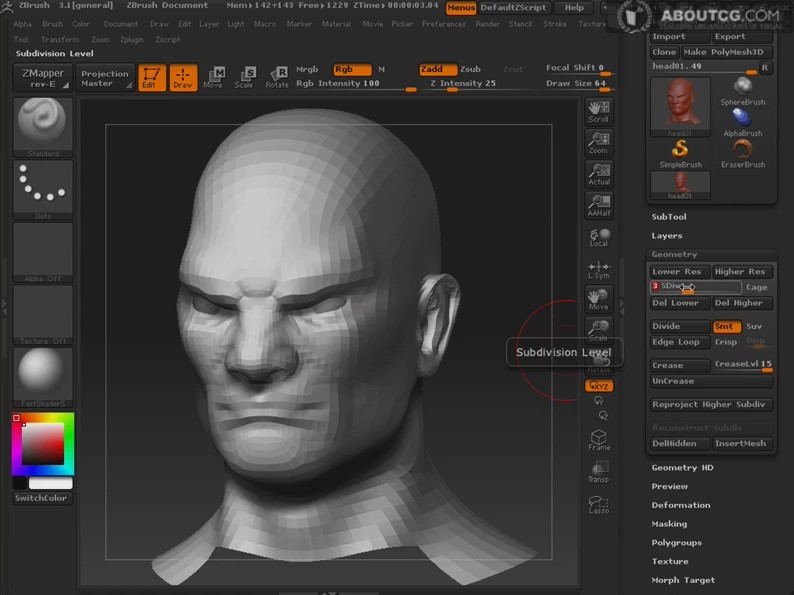Expand the Layers panel
The image size is (794, 595).
[667, 235]
